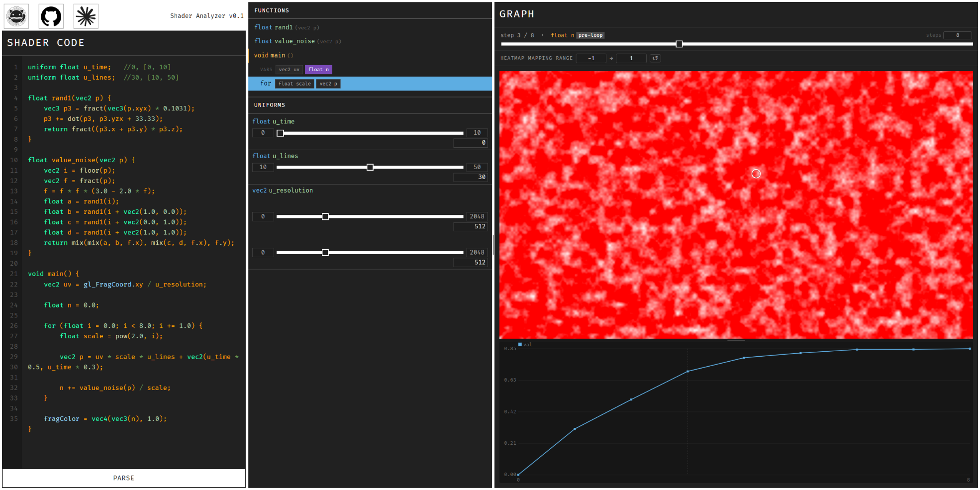Click the val legend entry in chart
This screenshot has height=490, width=980.
(x=525, y=345)
